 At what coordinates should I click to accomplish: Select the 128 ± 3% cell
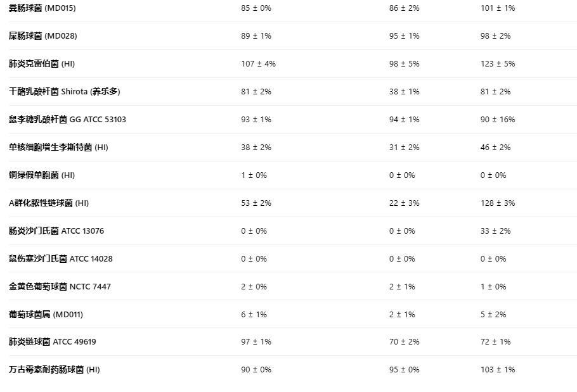tap(497, 203)
